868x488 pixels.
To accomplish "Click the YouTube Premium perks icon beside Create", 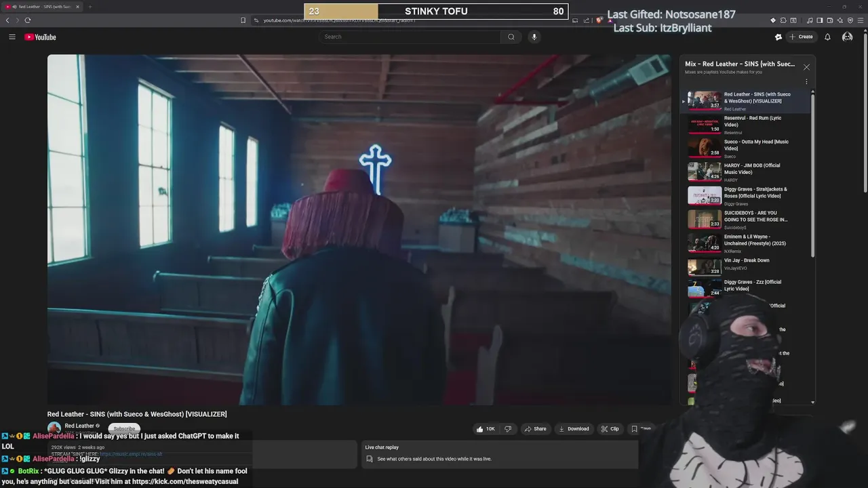I will tap(778, 37).
